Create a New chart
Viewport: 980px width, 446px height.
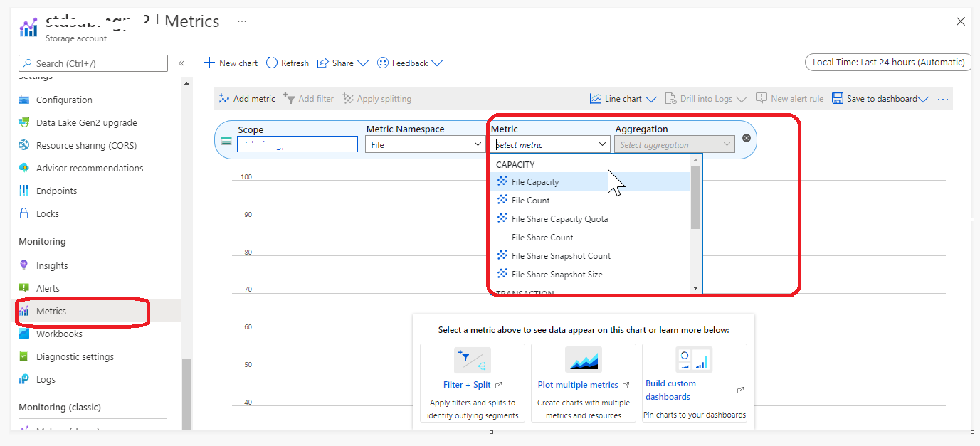pyautogui.click(x=231, y=63)
